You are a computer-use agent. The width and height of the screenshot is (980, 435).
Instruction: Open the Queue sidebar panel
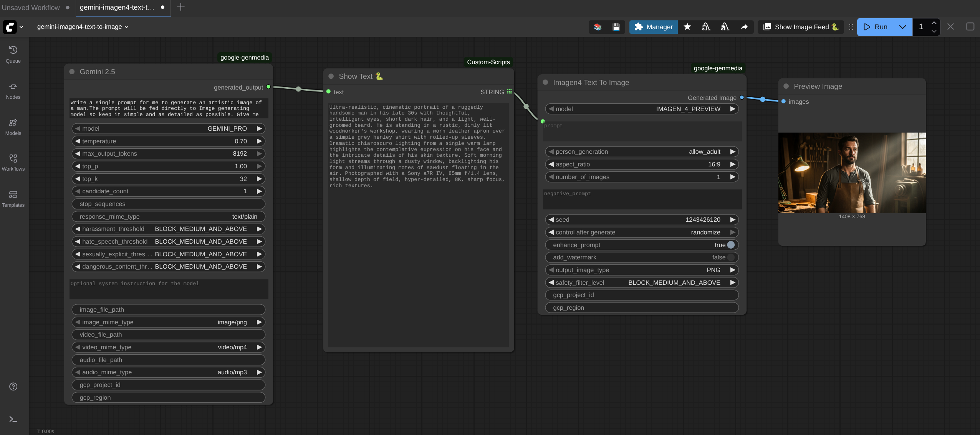tap(13, 55)
